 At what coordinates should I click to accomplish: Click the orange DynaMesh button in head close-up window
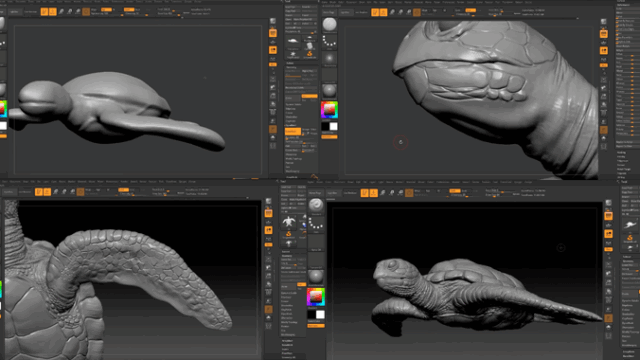pyautogui.click(x=292, y=131)
